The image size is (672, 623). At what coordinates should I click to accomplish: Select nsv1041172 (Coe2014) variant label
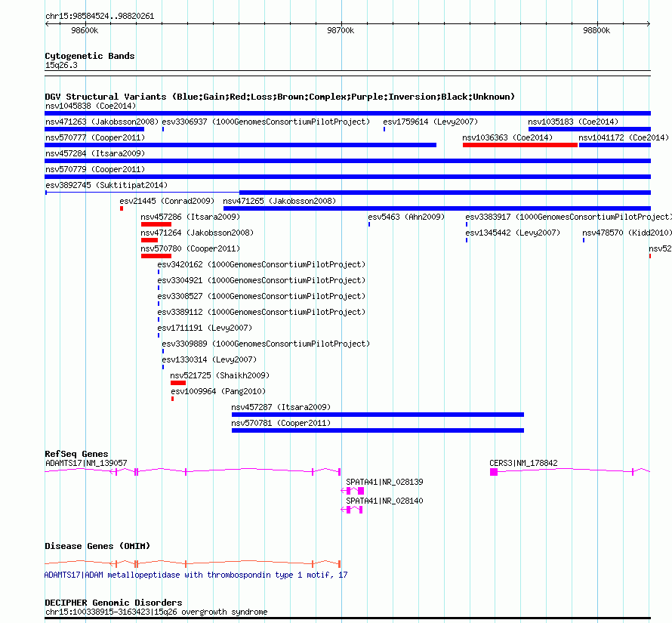624,137
